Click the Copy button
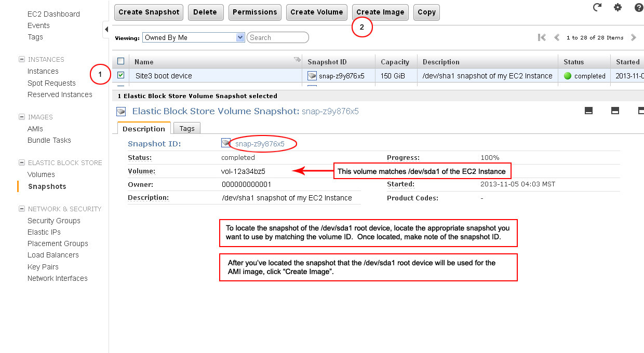The image size is (644, 353). coord(427,12)
